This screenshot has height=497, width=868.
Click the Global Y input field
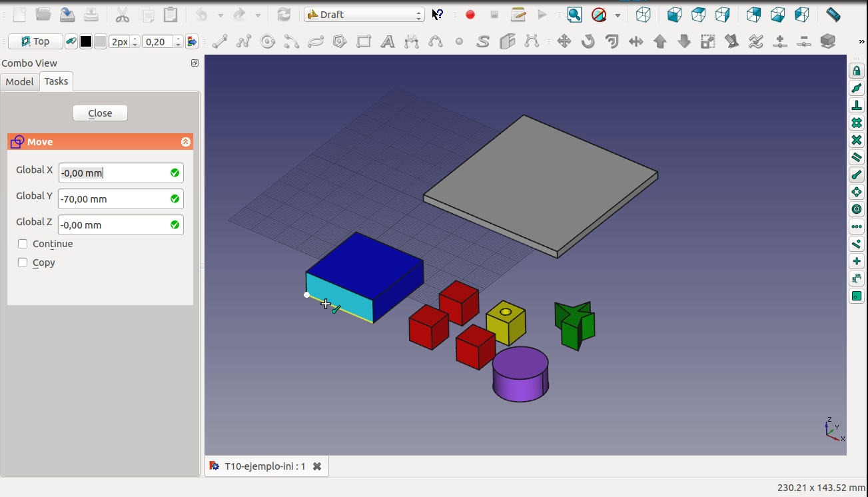click(113, 199)
